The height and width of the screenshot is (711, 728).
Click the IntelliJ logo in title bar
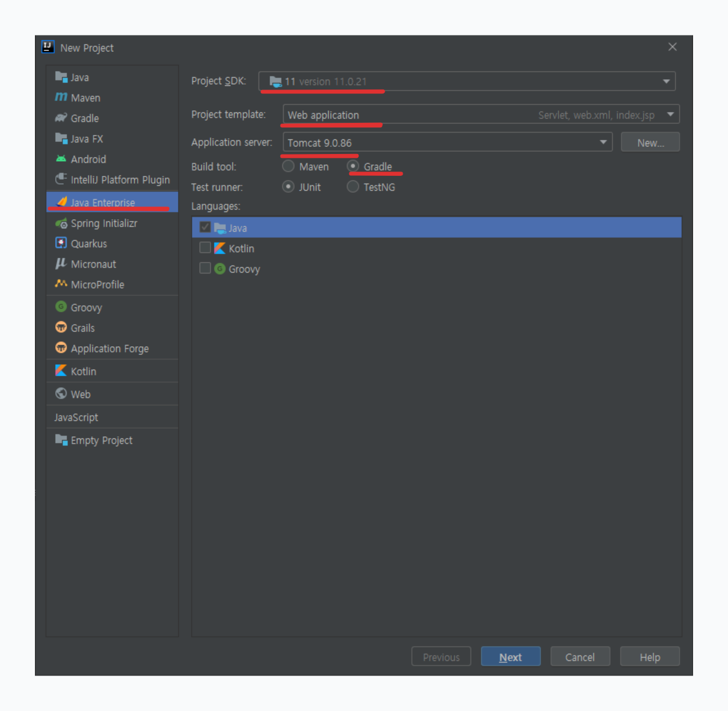[48, 47]
